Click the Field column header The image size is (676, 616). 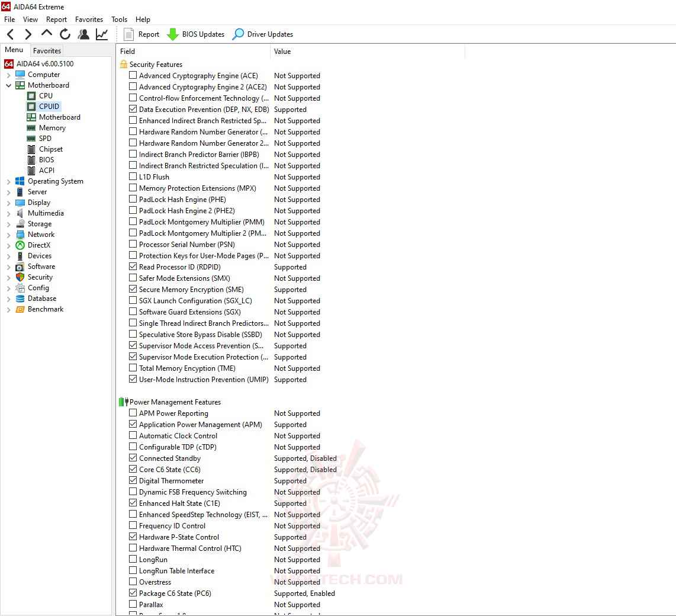(x=193, y=52)
